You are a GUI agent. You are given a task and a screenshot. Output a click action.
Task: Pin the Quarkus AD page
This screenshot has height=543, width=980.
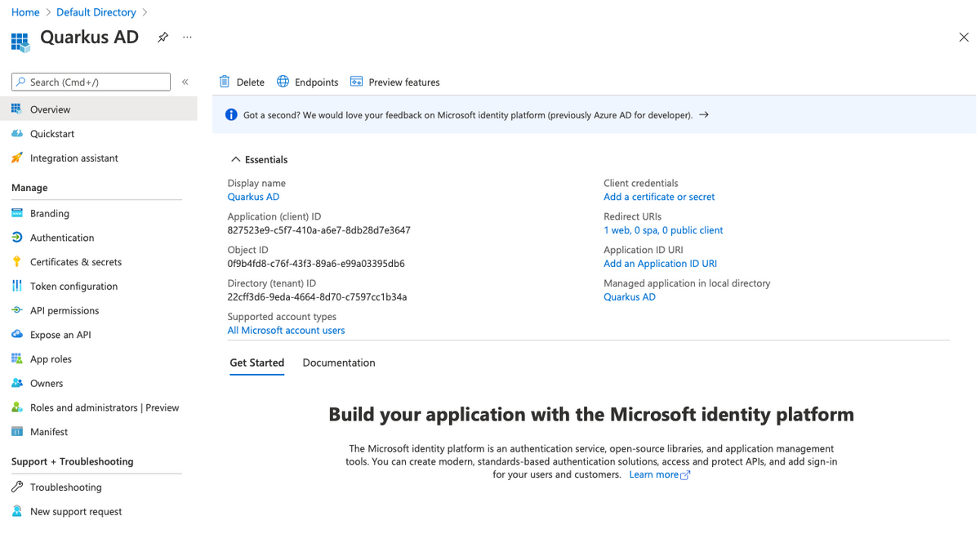pos(163,38)
